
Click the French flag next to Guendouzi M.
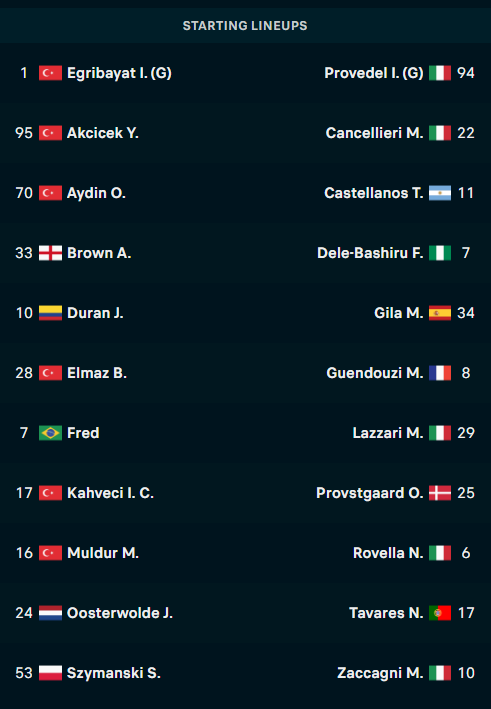440,373
